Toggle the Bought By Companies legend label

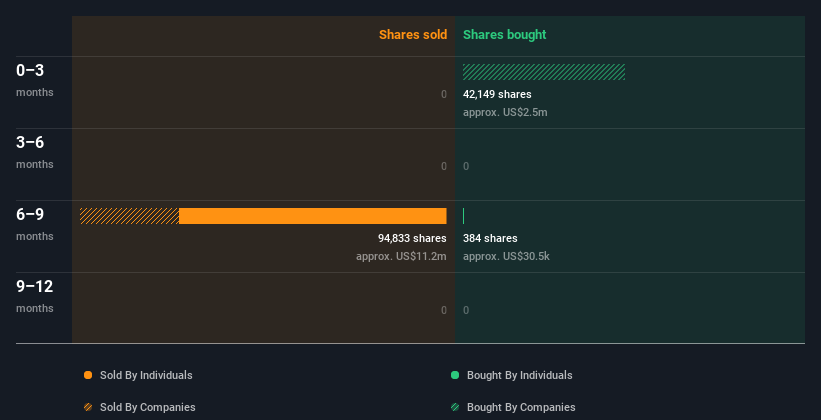(521, 407)
